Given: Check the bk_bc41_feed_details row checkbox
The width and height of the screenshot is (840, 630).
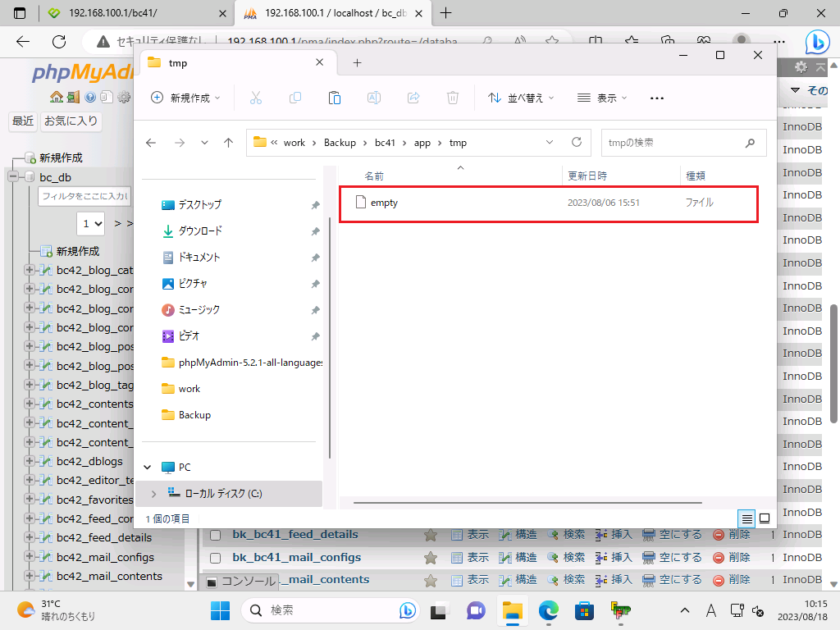Looking at the screenshot, I should pos(216,535).
